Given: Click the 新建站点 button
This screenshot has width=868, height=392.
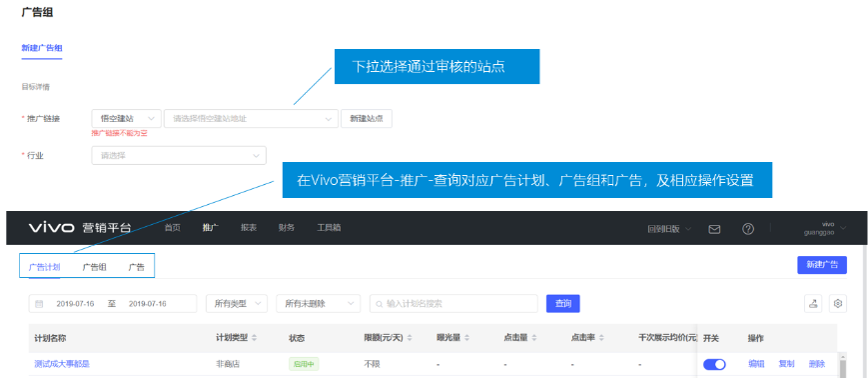Looking at the screenshot, I should [x=367, y=119].
